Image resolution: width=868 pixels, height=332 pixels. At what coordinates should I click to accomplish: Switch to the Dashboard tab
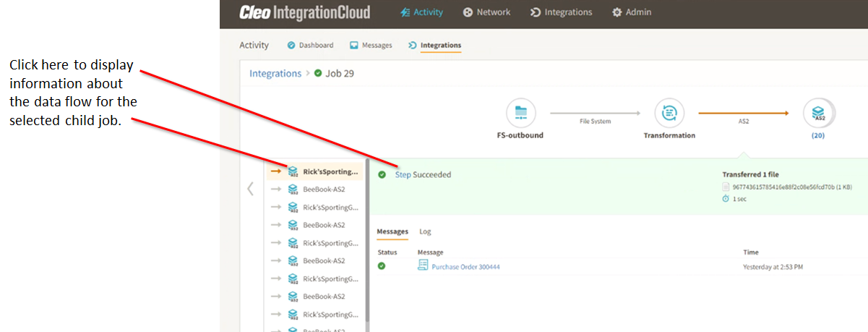pyautogui.click(x=311, y=45)
